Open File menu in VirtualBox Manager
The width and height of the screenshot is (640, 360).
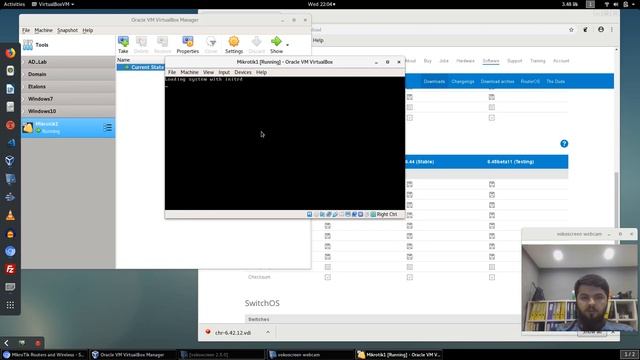26,30
